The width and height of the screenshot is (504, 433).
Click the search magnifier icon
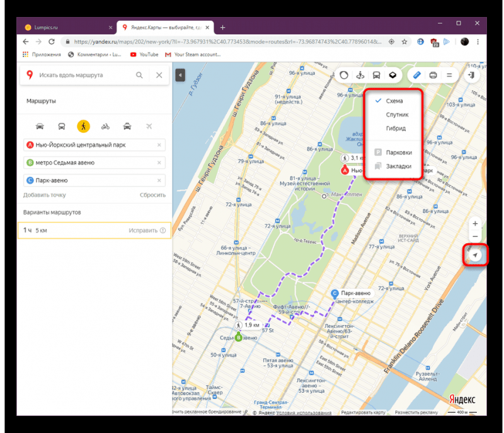(139, 75)
